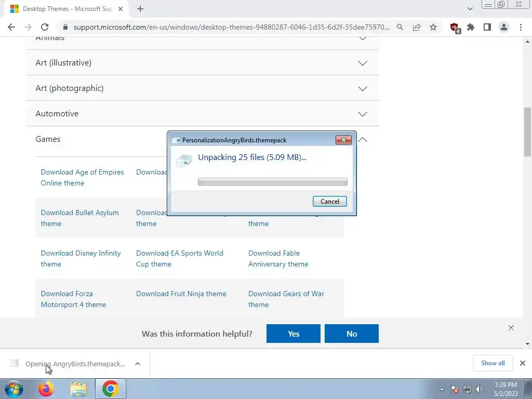Image resolution: width=532 pixels, height=399 pixels.
Task: Click the browser forward arrow
Action: (28, 27)
